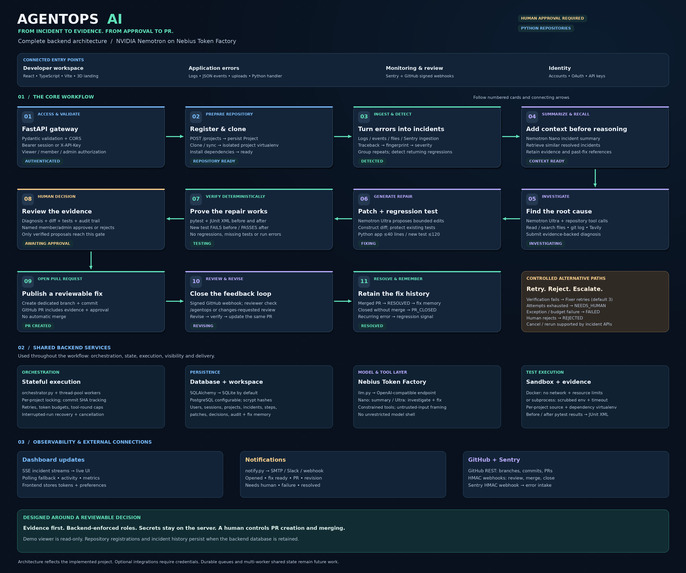Click the 11 badge on Retain the fix history card

point(364,281)
